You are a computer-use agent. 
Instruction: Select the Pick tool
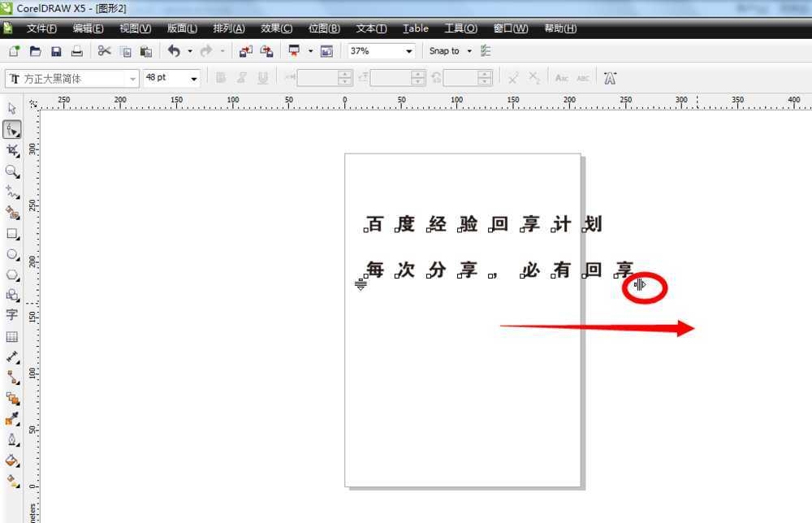11,108
